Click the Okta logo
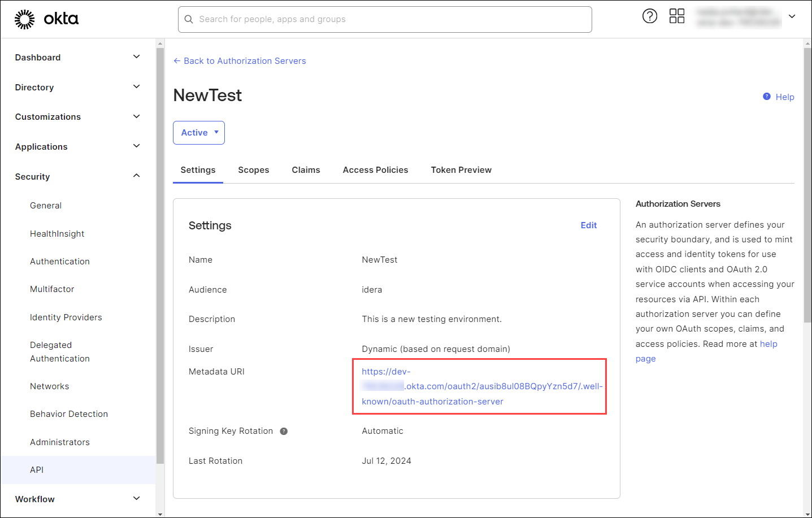This screenshot has width=812, height=518. (x=46, y=19)
